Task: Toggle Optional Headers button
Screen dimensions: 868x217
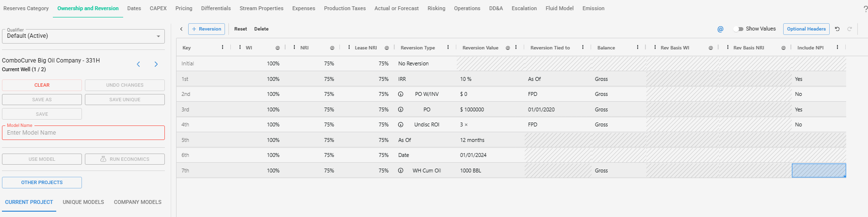Action: [x=806, y=29]
